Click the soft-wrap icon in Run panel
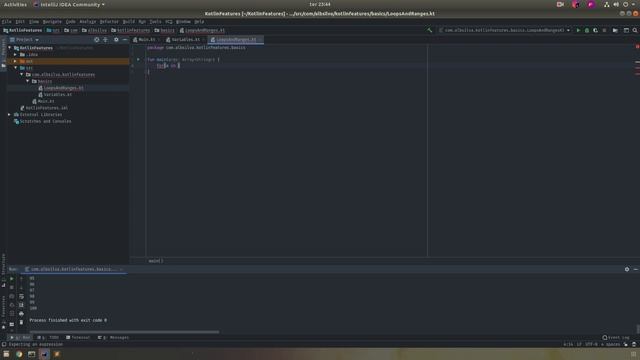The image size is (640, 360). pos(21,296)
